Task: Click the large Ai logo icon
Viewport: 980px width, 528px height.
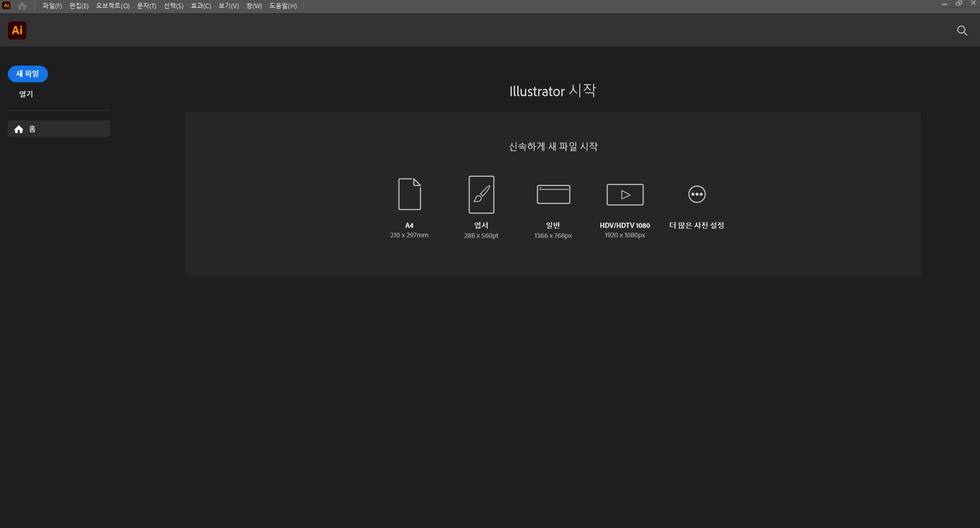Action: pyautogui.click(x=17, y=30)
